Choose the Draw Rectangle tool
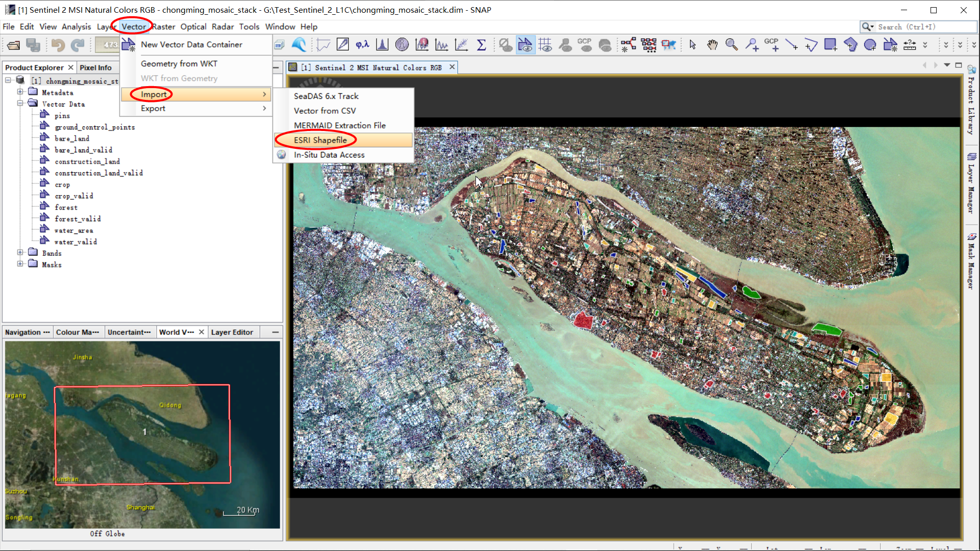Viewport: 980px width, 551px height. click(831, 45)
